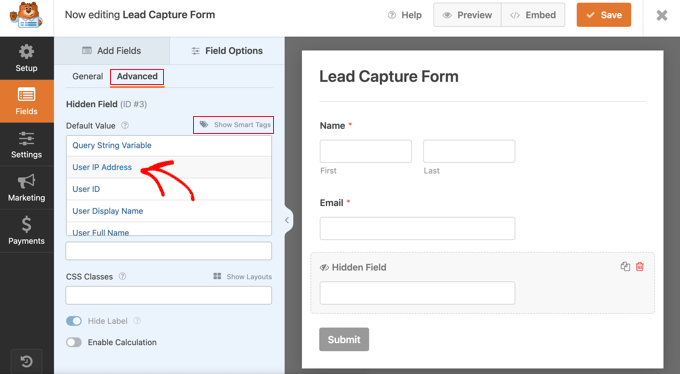Open the Setup panel in sidebar

tap(26, 58)
